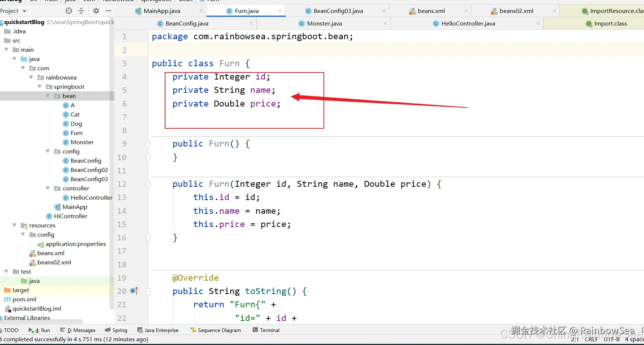Click the pom.xml Maven icon
Viewport: 644px width, 345px height.
7,300
